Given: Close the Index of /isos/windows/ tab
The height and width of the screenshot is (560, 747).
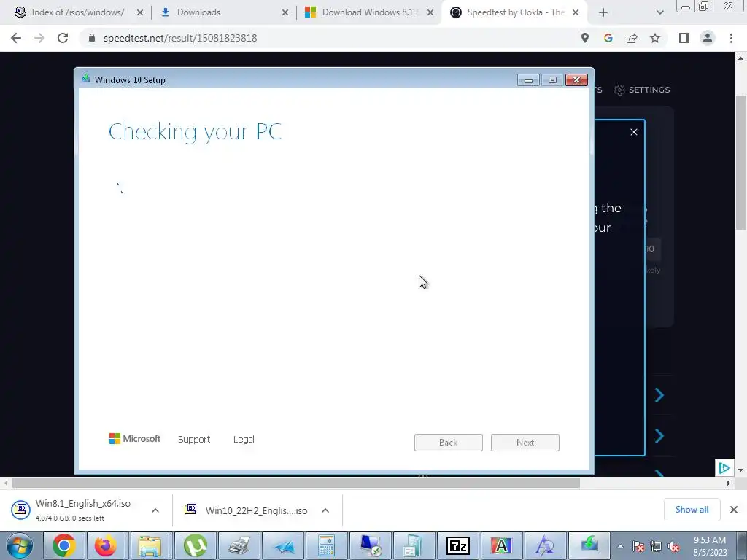Looking at the screenshot, I should click(x=140, y=12).
